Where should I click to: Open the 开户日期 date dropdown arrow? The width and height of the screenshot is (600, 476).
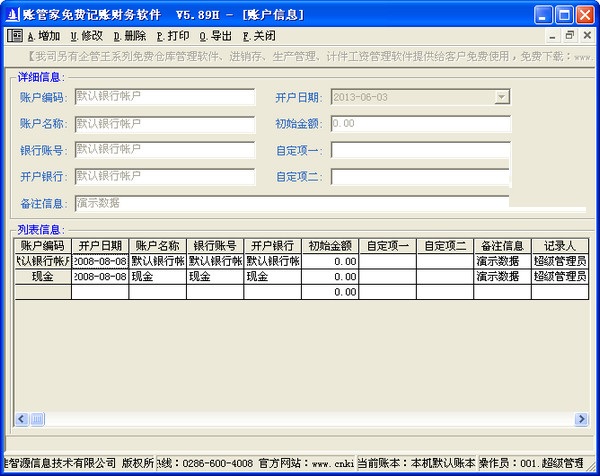click(x=502, y=97)
